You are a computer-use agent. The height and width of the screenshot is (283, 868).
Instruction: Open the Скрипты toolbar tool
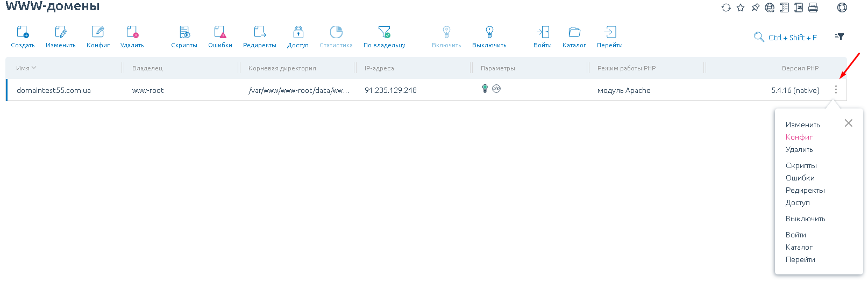[184, 32]
